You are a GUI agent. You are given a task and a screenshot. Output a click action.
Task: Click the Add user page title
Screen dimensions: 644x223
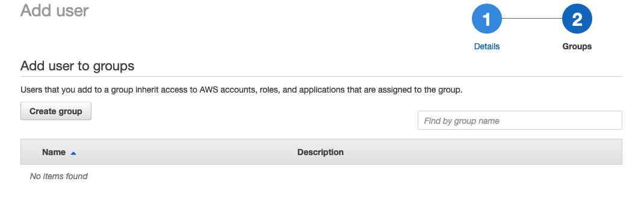point(55,10)
